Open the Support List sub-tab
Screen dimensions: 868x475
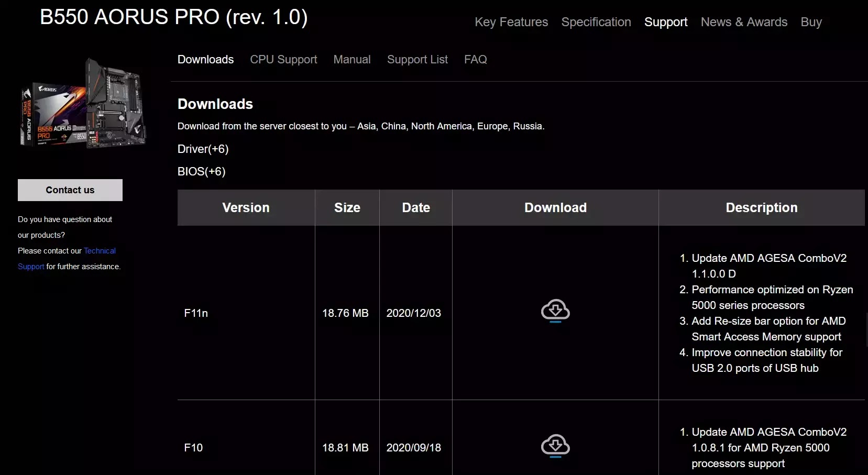pos(417,60)
